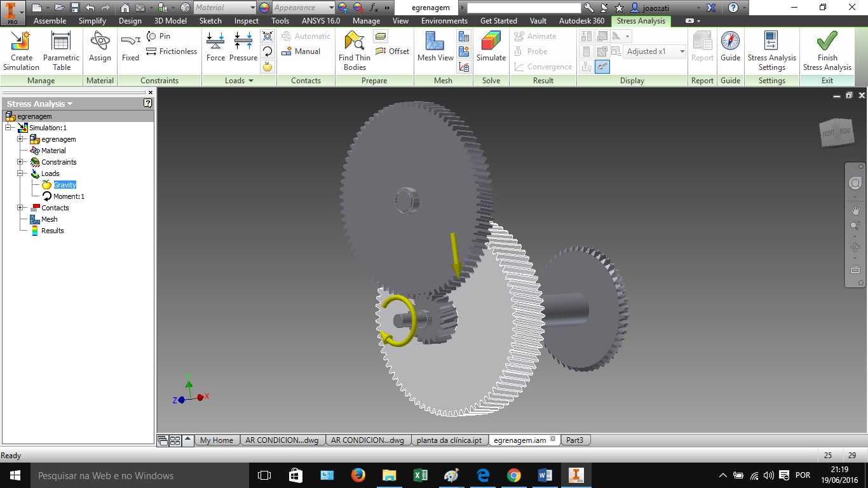Add a Pin constraint
The height and width of the screenshot is (488, 868).
[x=158, y=36]
